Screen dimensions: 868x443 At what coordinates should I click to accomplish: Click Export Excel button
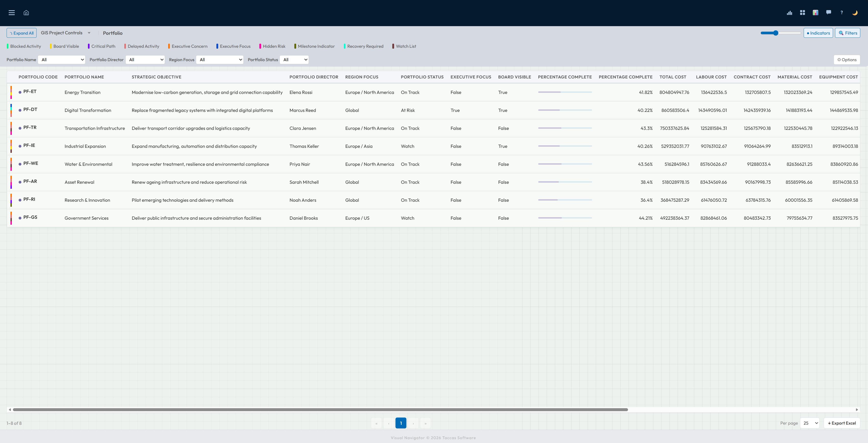[842, 423]
